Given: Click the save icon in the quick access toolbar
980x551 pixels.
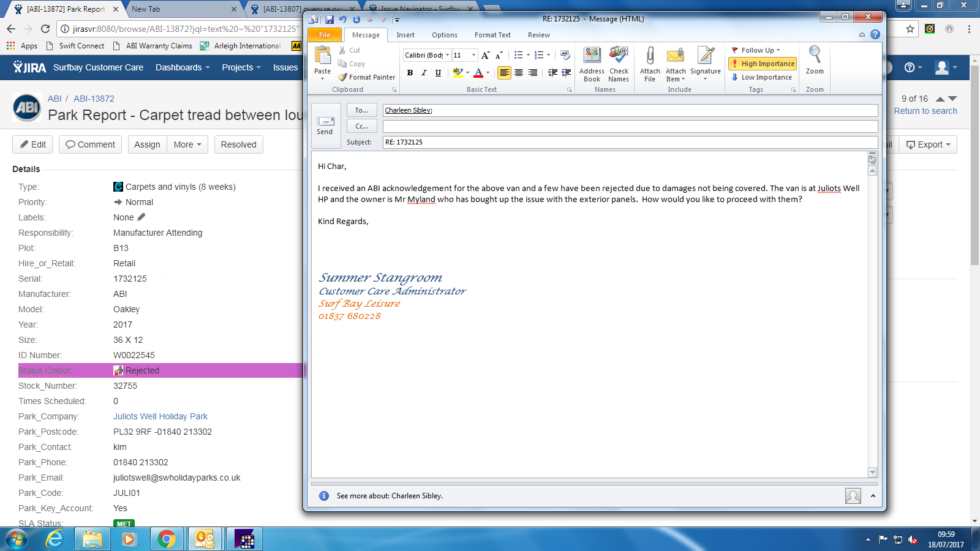Looking at the screenshot, I should tap(330, 20).
